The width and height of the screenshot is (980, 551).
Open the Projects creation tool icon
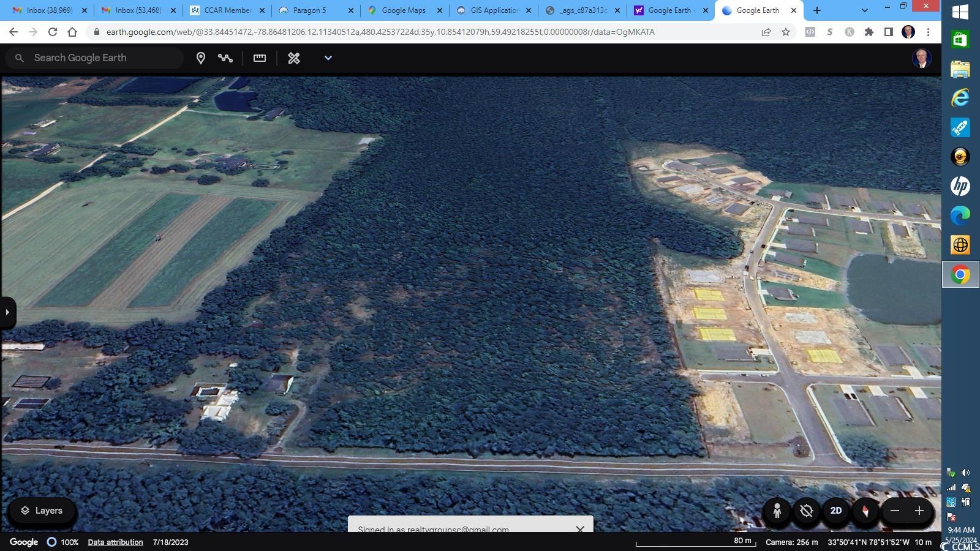point(293,58)
